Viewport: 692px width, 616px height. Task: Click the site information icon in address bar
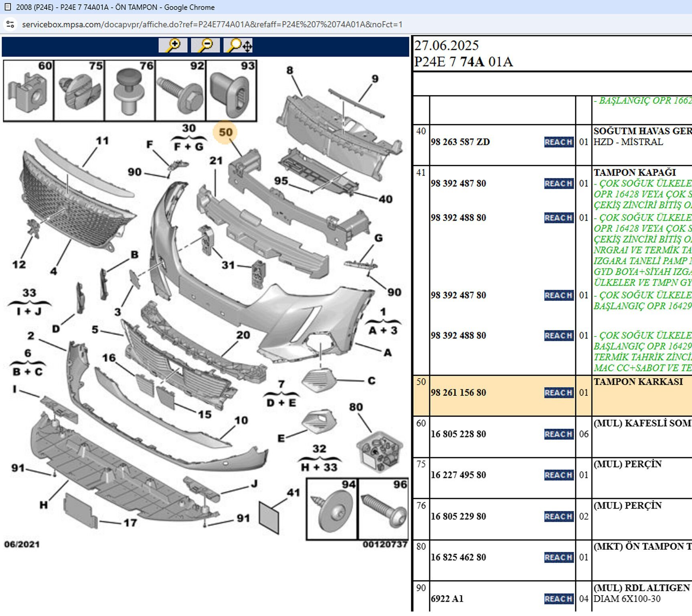tap(10, 24)
